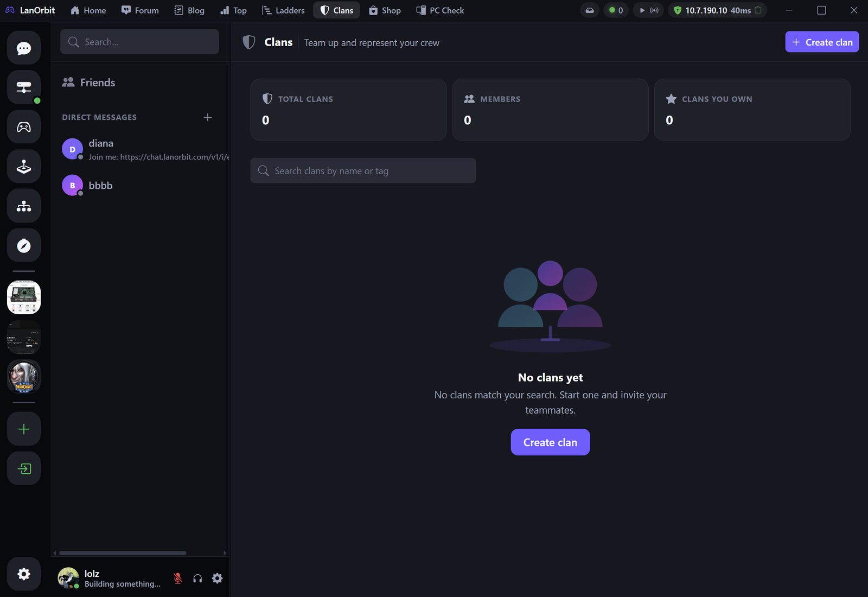The width and height of the screenshot is (868, 597).
Task: Open the Warcraft server thumbnail
Action: pos(24,377)
